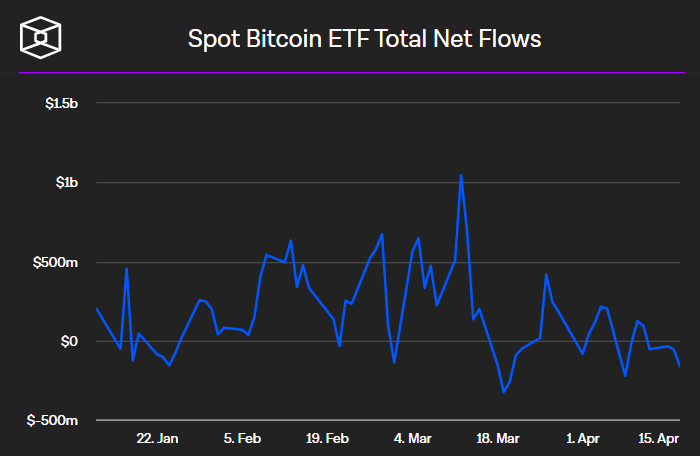Click the purple divider line under the title

point(350,72)
